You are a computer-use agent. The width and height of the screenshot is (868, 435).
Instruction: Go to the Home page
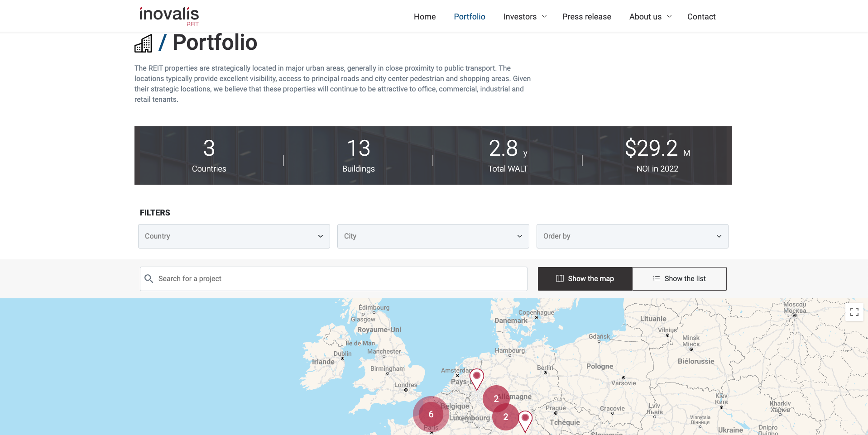(x=424, y=17)
